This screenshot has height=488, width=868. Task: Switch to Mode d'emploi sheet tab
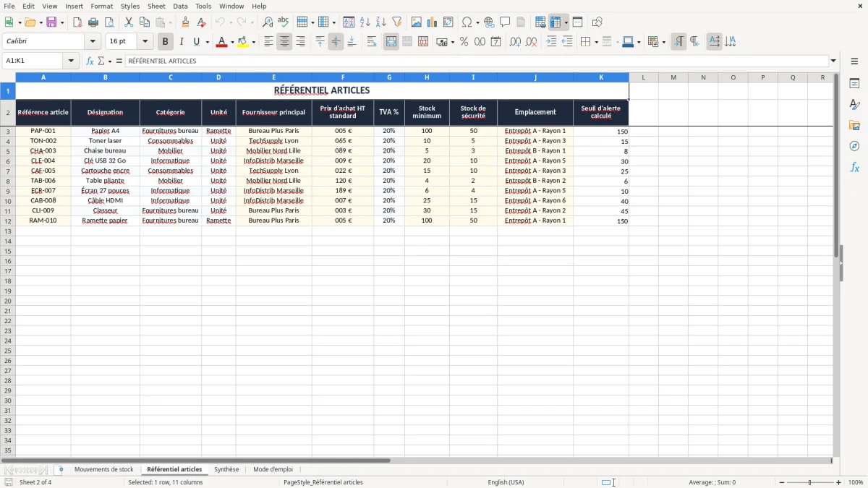pyautogui.click(x=273, y=469)
